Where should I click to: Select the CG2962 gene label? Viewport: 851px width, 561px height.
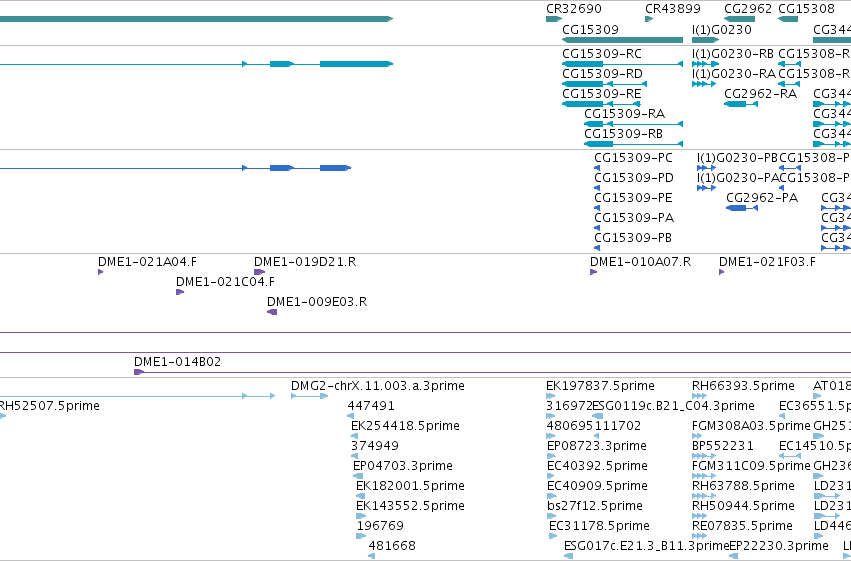pos(748,9)
